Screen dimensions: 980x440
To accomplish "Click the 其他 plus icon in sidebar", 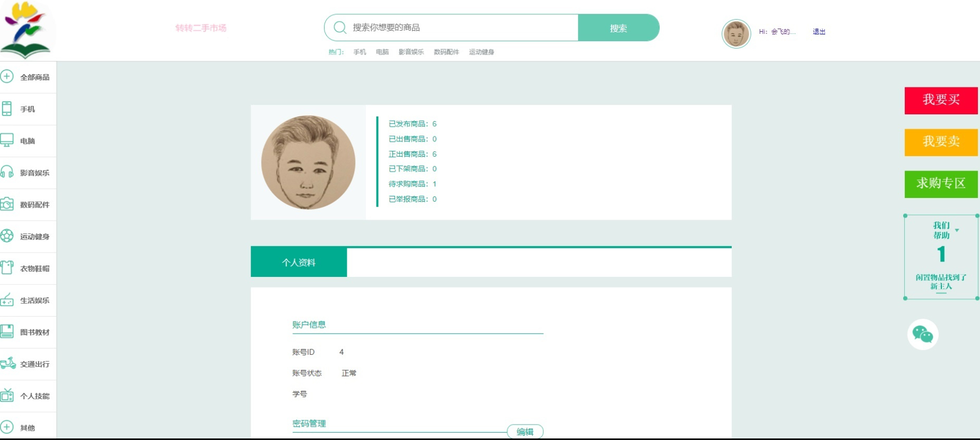I will 7,427.
